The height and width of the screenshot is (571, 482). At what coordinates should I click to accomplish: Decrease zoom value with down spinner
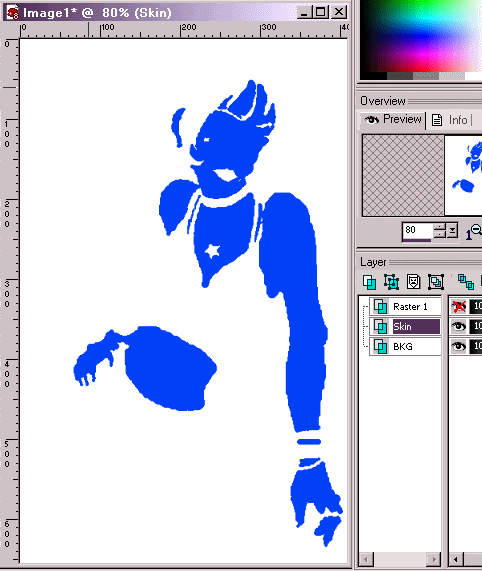click(440, 234)
